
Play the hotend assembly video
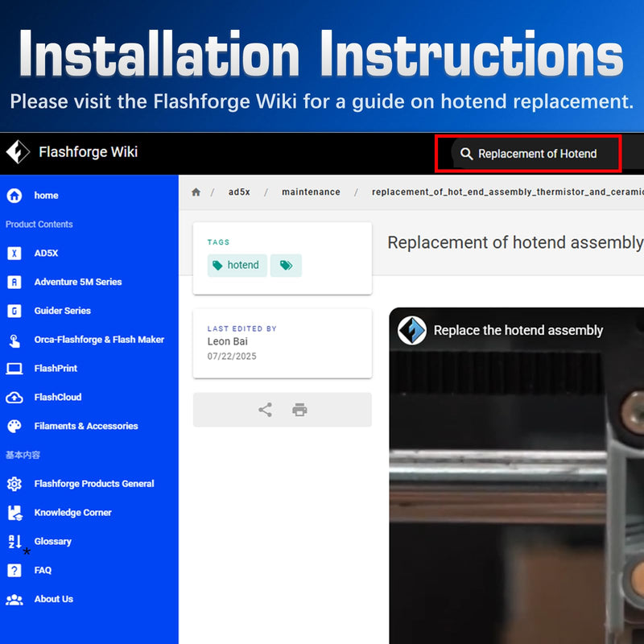point(517,476)
